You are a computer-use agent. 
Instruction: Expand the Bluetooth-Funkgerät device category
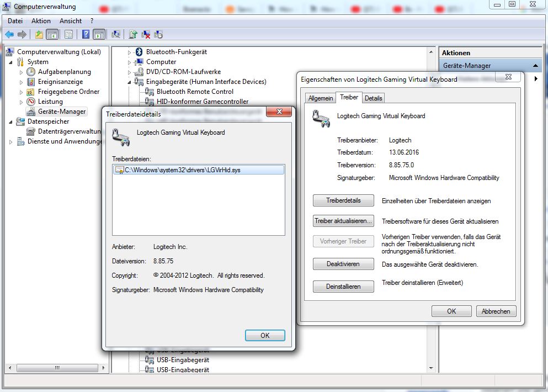coord(129,52)
